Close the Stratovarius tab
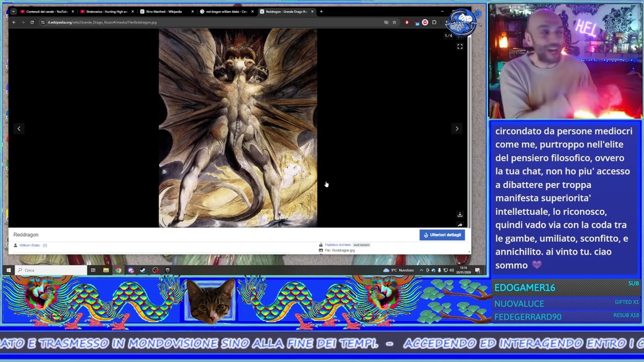The width and height of the screenshot is (644, 362). click(x=132, y=12)
